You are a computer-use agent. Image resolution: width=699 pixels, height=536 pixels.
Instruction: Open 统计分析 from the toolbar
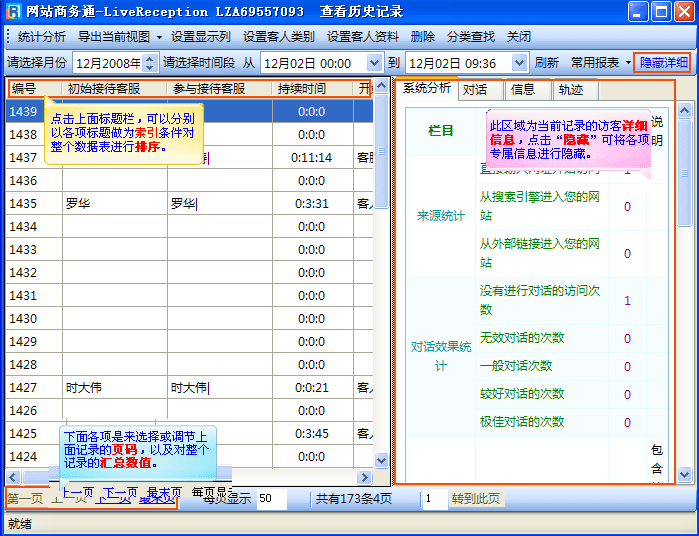[x=41, y=36]
